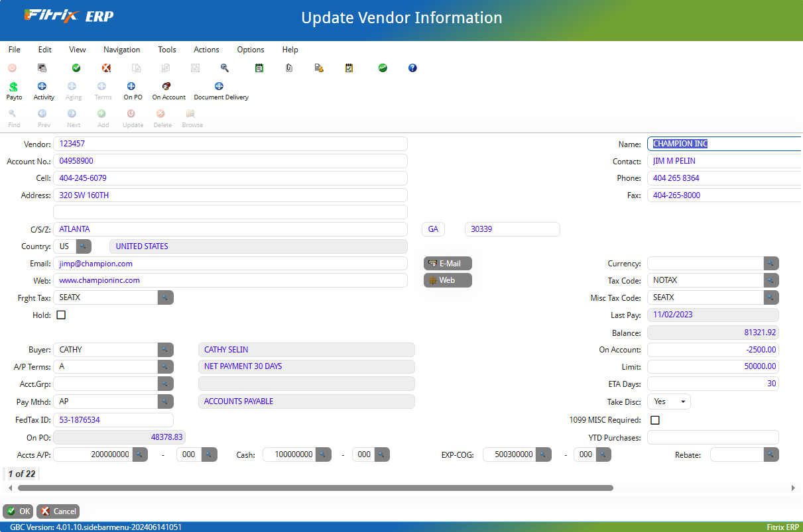Click the red X icon in the top toolbar

(x=106, y=68)
